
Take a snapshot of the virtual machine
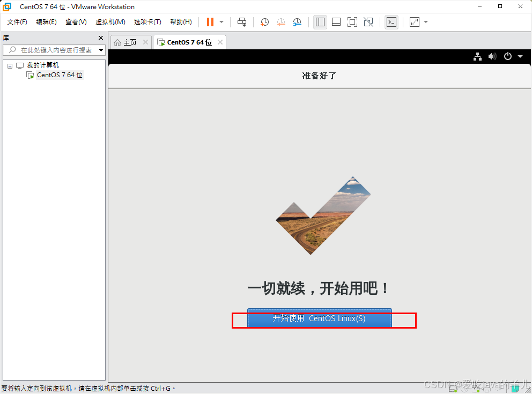click(x=264, y=22)
